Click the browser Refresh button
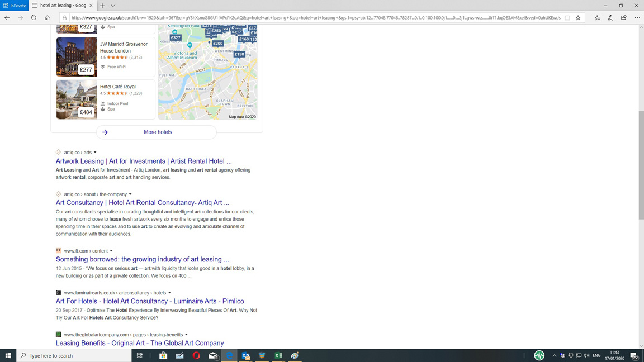The height and width of the screenshot is (362, 644). 34,18
